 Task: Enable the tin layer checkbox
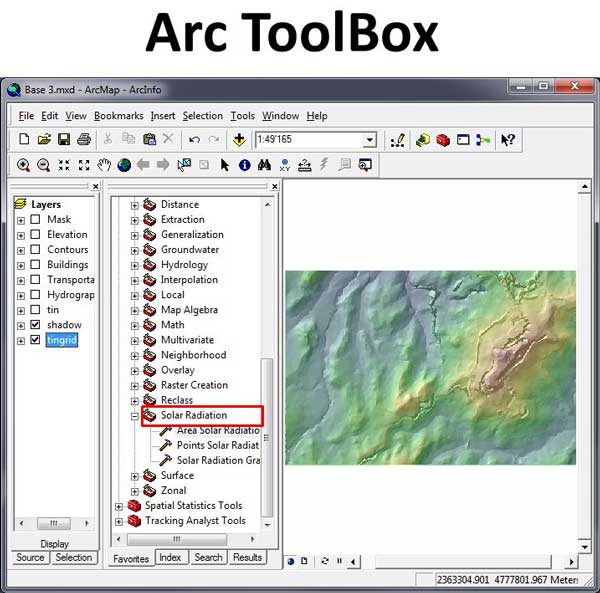point(35,310)
